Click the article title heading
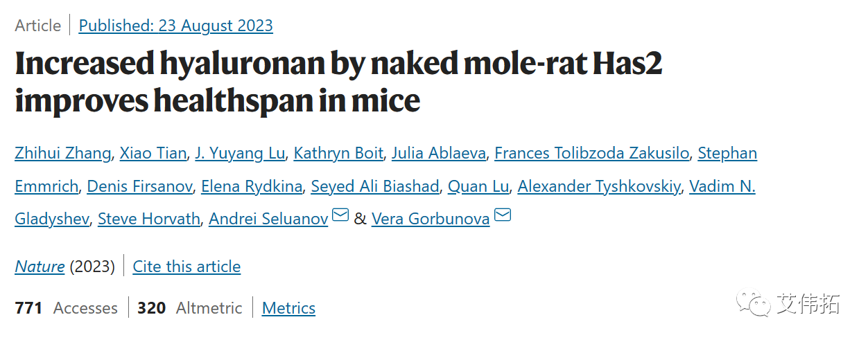 [338, 82]
